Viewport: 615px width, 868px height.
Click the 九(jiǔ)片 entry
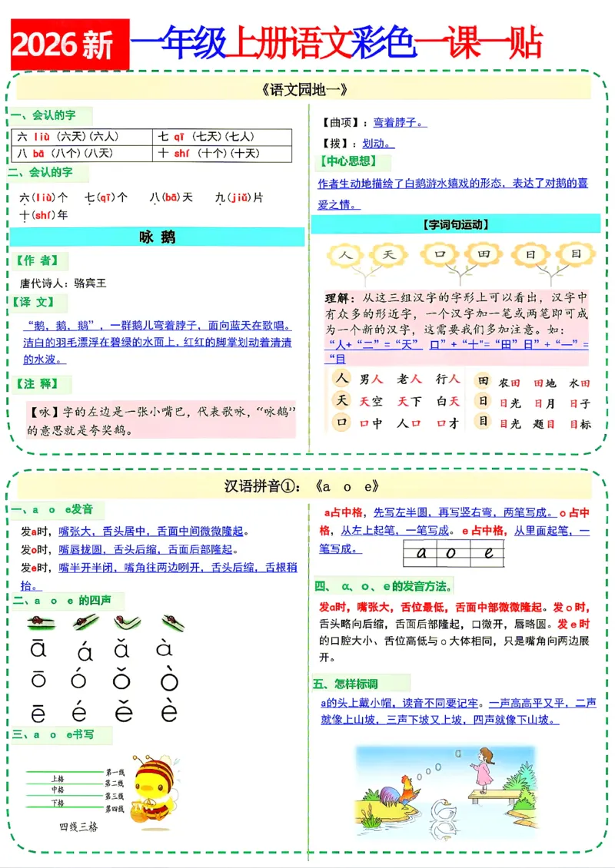(x=239, y=197)
